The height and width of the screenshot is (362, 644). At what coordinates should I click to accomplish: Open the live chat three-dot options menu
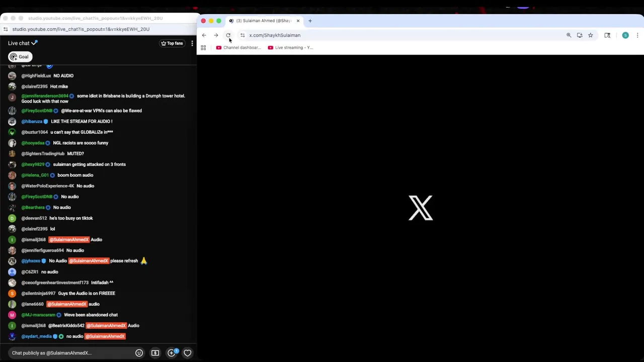point(192,43)
